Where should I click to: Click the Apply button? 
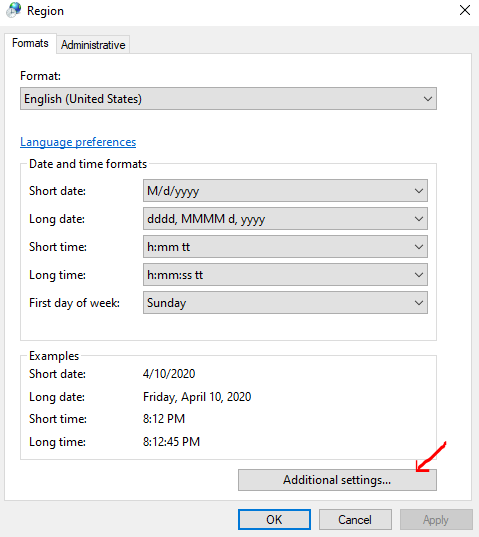point(436,520)
